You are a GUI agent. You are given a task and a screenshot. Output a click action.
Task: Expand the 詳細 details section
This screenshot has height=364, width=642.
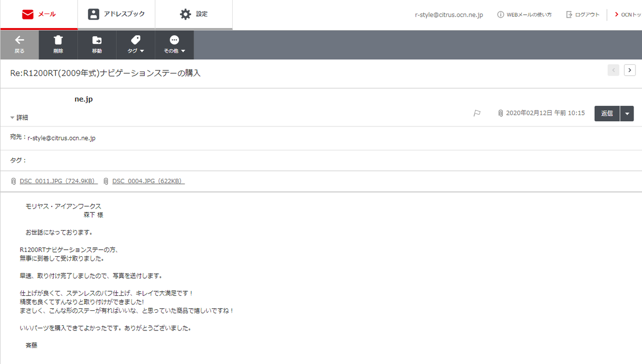(19, 117)
